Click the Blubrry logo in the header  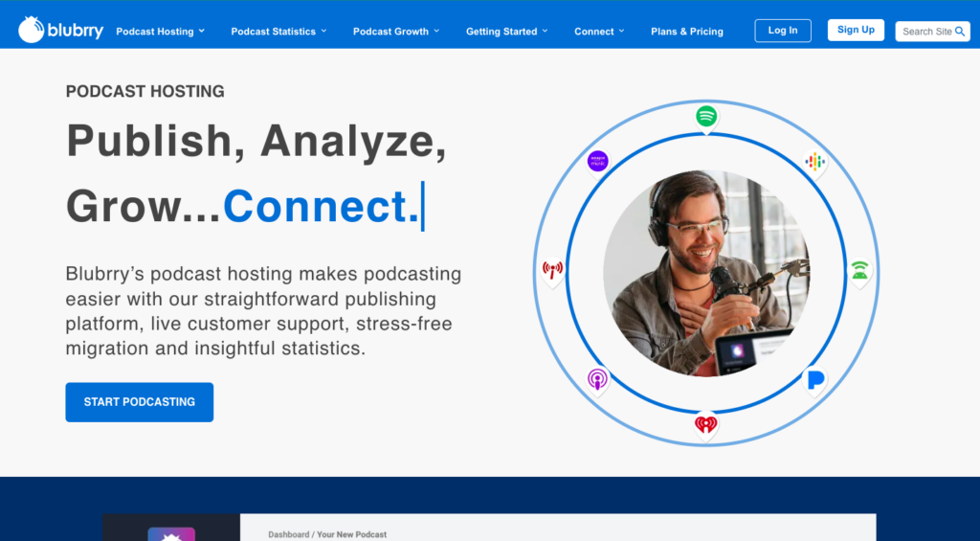tap(60, 30)
